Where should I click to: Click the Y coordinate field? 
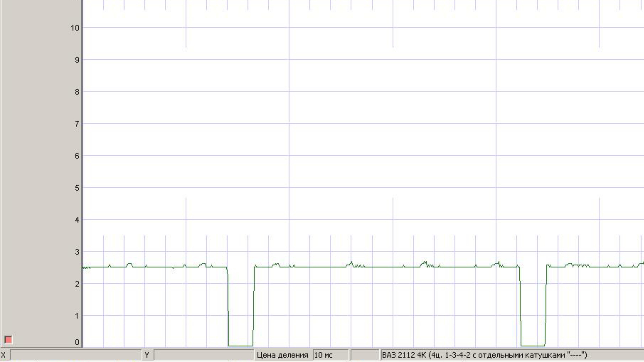tap(203, 355)
